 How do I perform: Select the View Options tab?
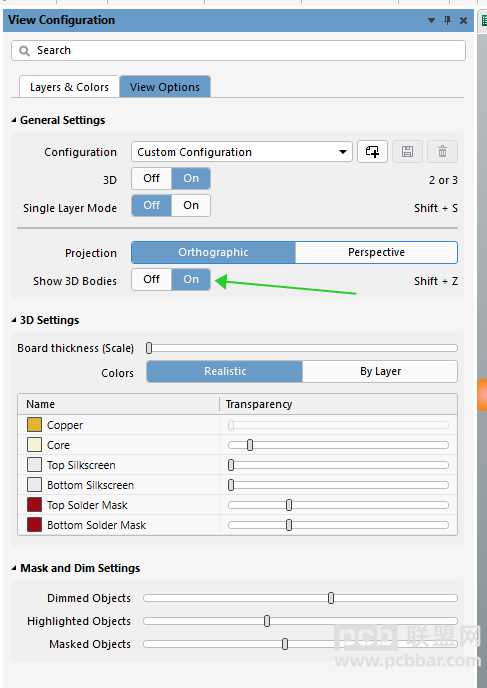click(x=165, y=87)
